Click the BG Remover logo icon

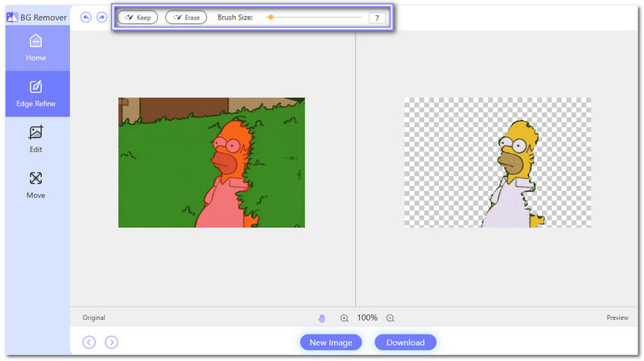tap(12, 17)
